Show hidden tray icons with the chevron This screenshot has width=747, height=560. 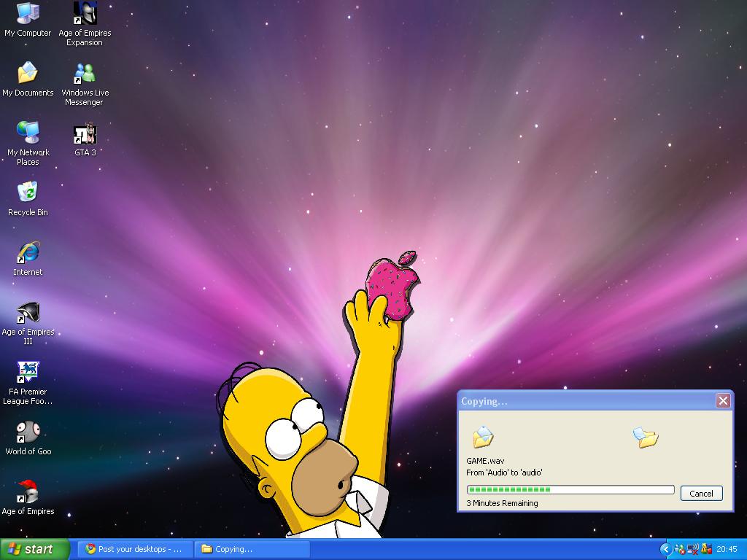(x=665, y=549)
